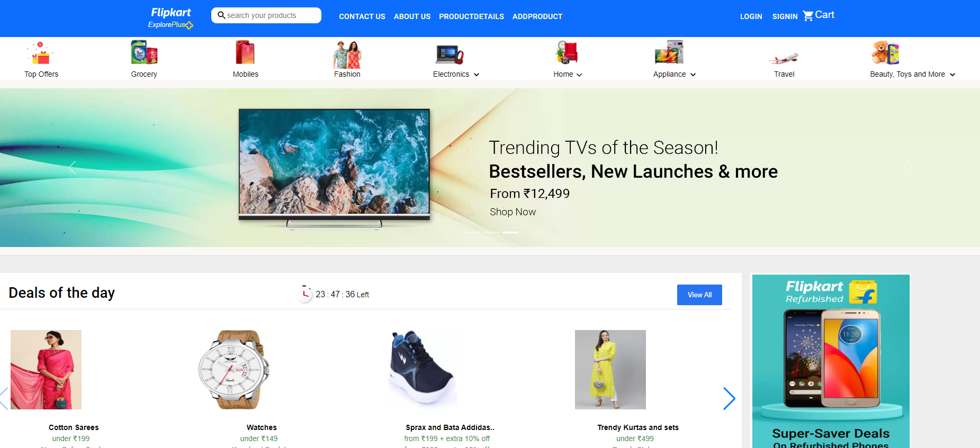Open the Top Offers label
This screenshot has height=448, width=980.
(x=41, y=74)
